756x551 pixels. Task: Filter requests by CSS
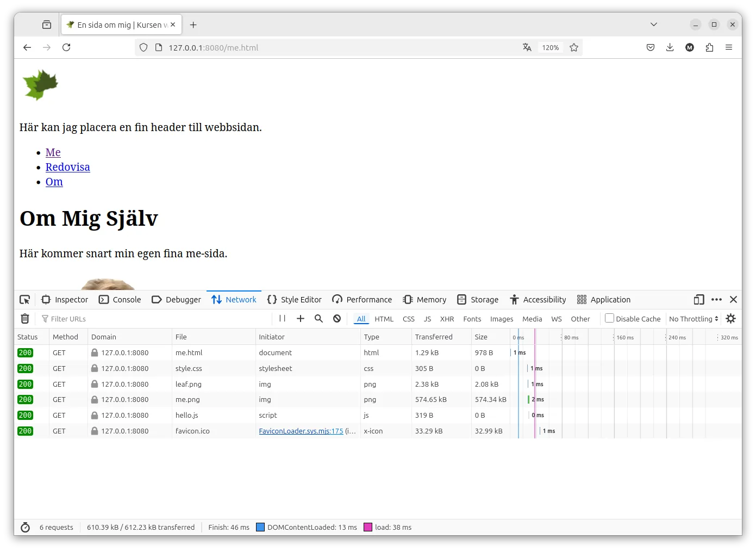pos(409,319)
